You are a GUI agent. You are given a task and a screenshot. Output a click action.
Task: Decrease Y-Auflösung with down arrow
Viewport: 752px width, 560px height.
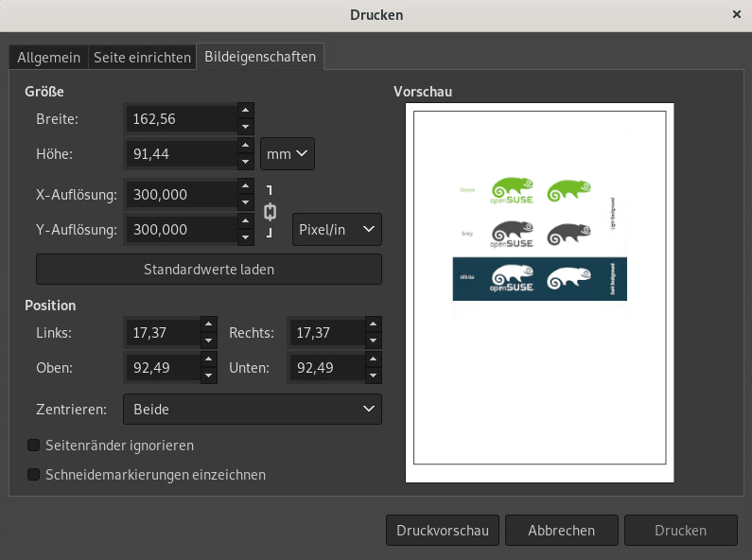(246, 237)
